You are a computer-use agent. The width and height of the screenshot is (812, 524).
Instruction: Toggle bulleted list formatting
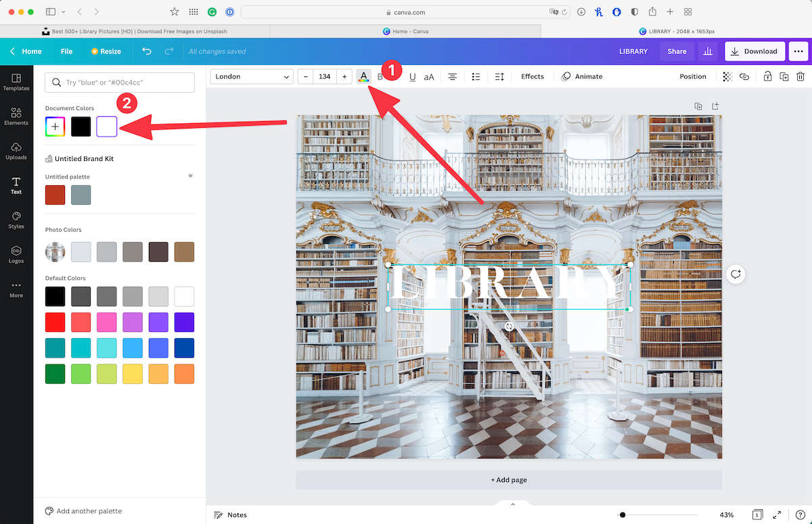click(x=476, y=77)
